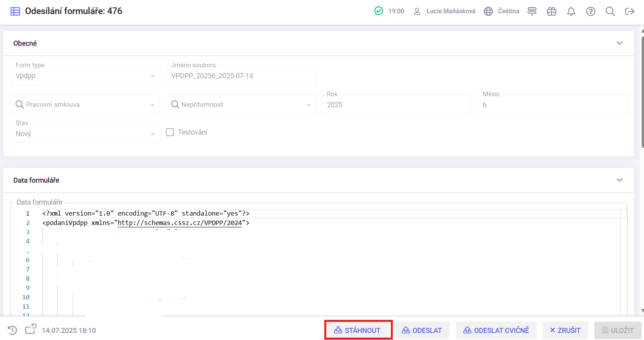Viewport: 644px width, 340px height.
Task: Open the change history clock icon
Action: 13,330
